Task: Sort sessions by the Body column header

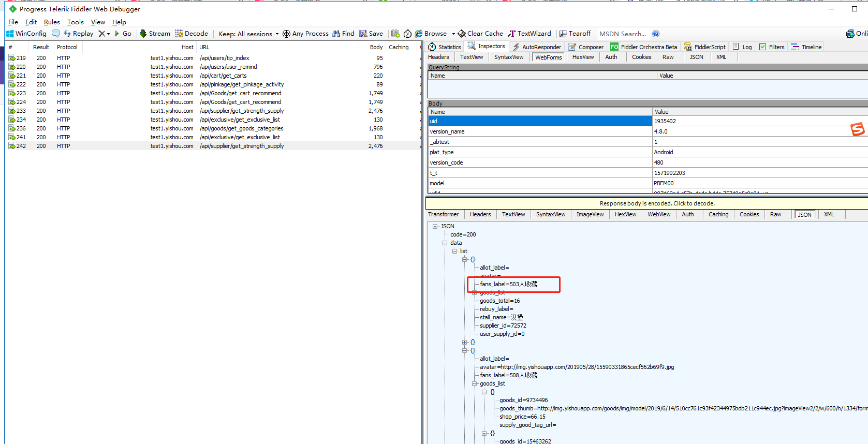Action: click(373, 47)
